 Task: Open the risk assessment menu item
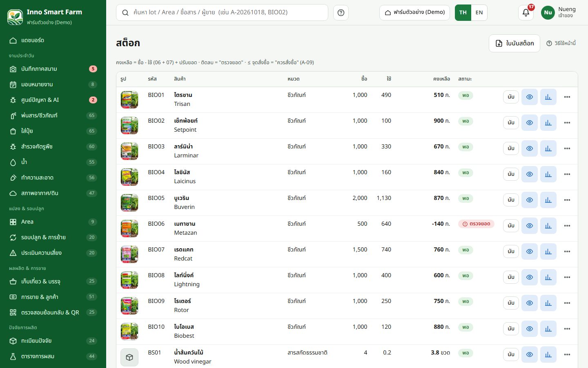tap(53, 253)
